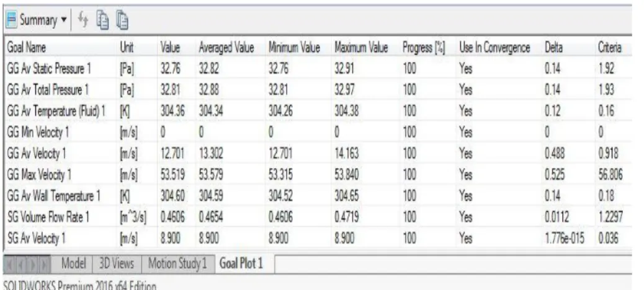
Task: Click the 1.2297 criteria cell
Action: pyautogui.click(x=611, y=217)
